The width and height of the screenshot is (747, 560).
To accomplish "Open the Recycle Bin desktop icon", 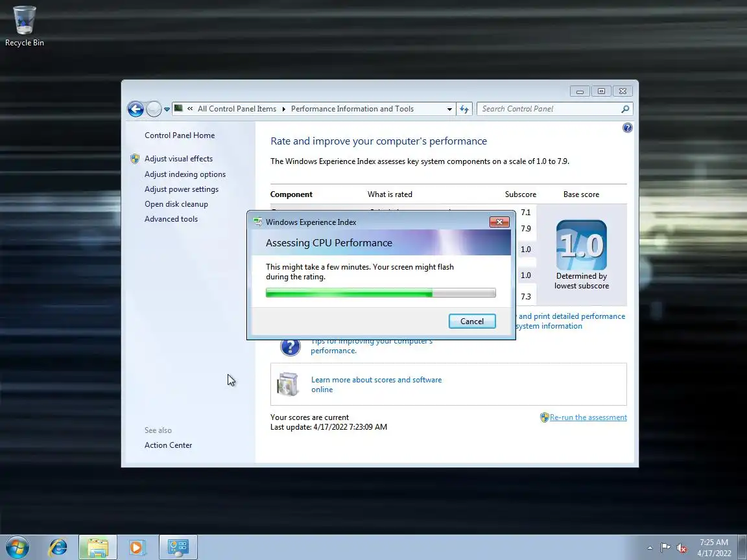I will tap(24, 26).
